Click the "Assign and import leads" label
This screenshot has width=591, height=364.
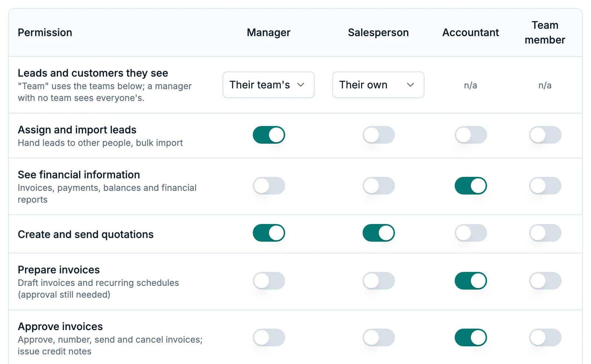[x=77, y=130]
